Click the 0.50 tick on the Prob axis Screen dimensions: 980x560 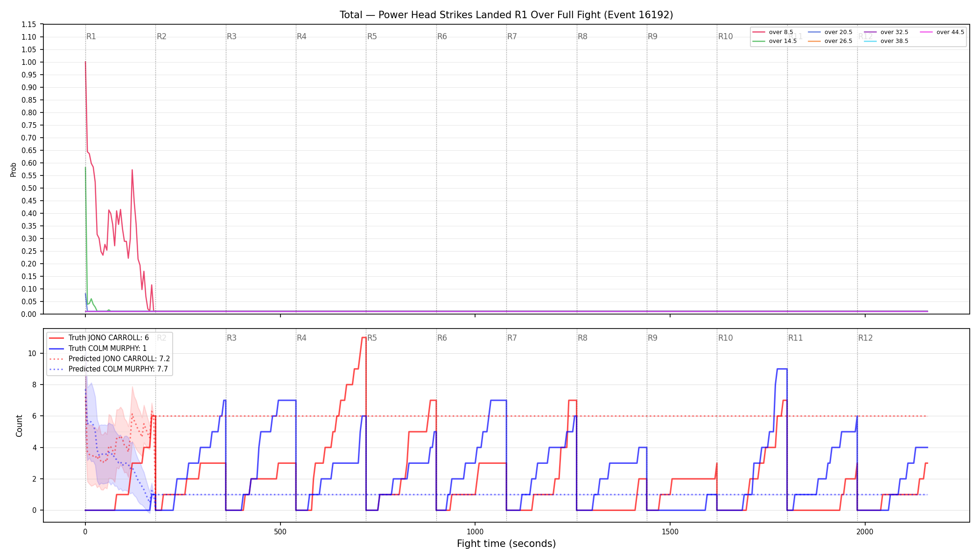pyautogui.click(x=29, y=188)
